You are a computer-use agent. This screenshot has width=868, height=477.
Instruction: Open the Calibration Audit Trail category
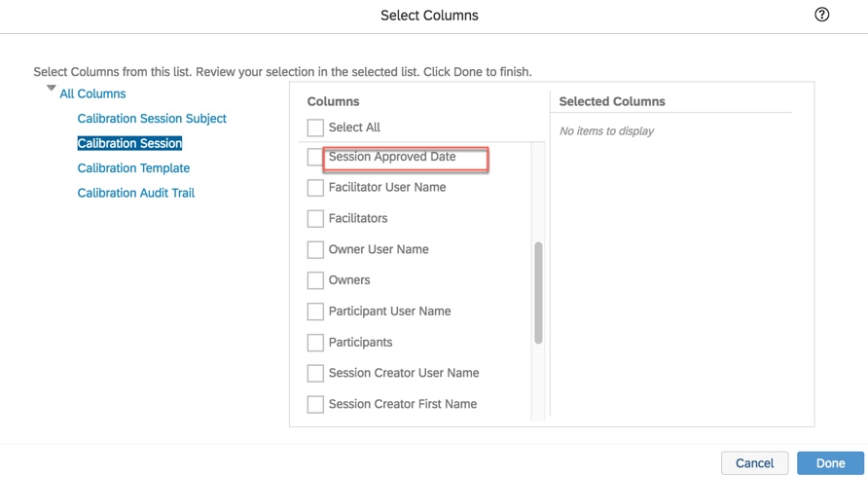tap(136, 193)
